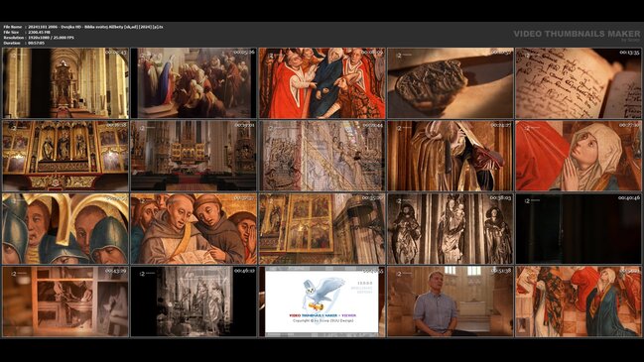Open the sepia window photo thumbnail
Viewport: 644px width, 362px height.
click(65, 302)
